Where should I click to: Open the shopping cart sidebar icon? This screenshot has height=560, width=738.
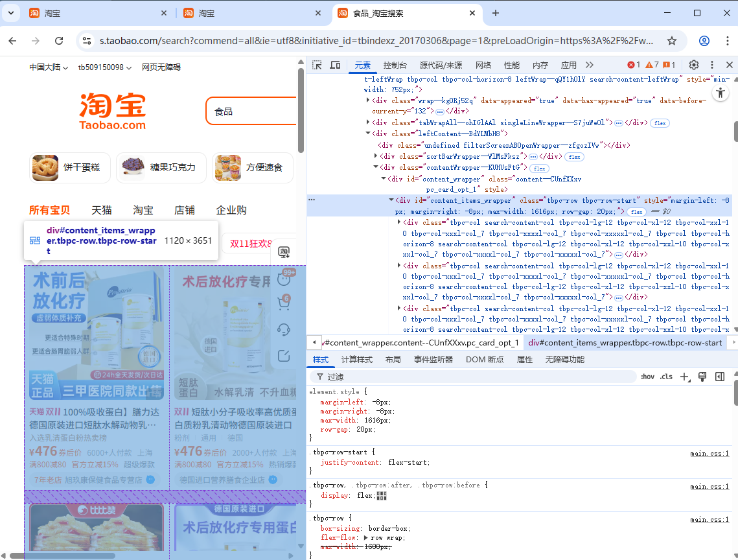pyautogui.click(x=284, y=303)
